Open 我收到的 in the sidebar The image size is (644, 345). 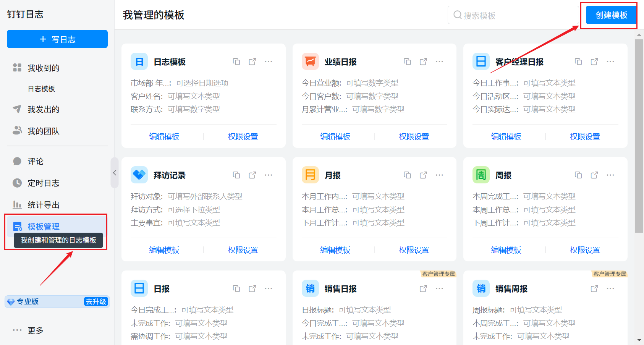point(43,68)
